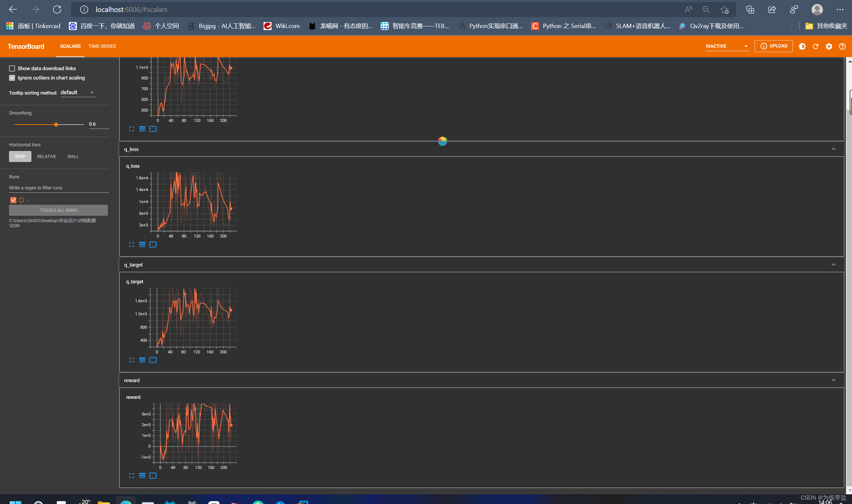Enable Show data download links

click(x=12, y=68)
